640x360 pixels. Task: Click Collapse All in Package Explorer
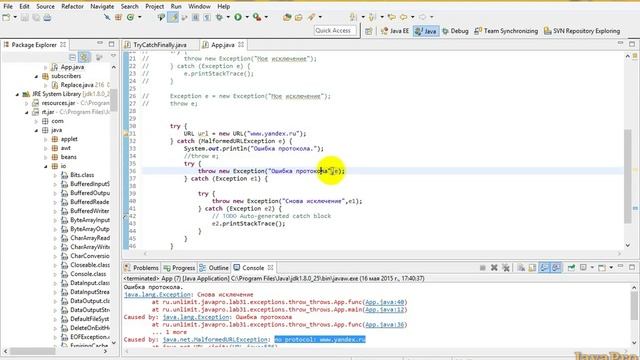(73, 57)
